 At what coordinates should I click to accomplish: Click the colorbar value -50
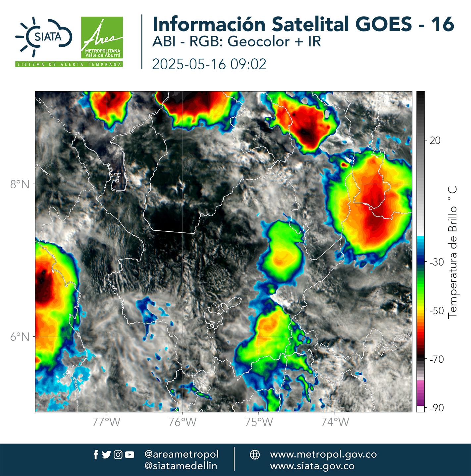coord(437,311)
